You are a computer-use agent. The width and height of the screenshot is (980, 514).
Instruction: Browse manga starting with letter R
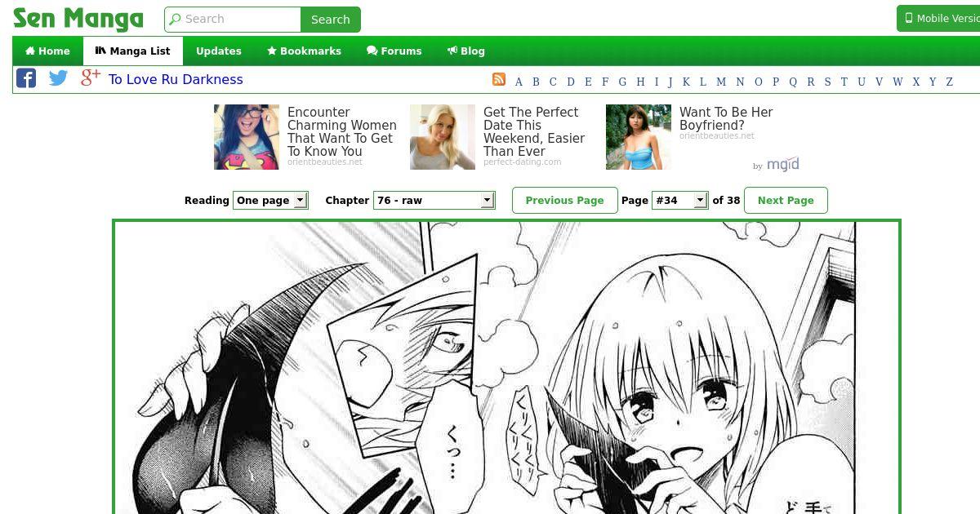coord(811,82)
